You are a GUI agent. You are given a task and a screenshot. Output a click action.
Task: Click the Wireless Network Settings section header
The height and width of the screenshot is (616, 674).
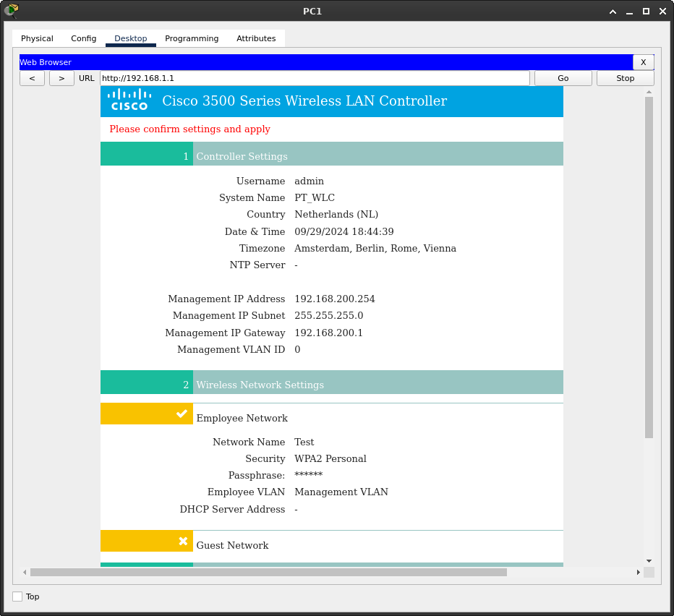260,385
